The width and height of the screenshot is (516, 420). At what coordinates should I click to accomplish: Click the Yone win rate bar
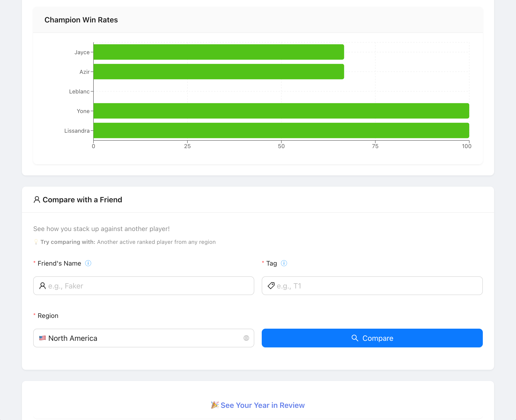(281, 111)
